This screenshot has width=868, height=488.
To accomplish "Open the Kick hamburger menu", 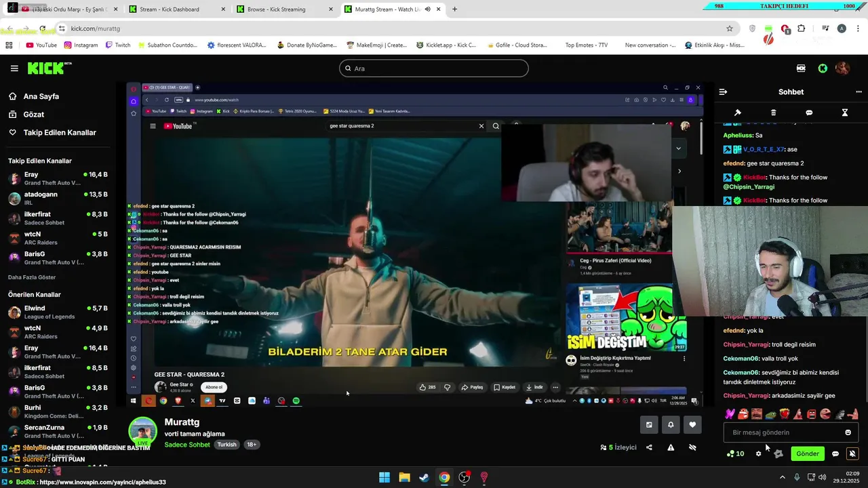I will [x=14, y=68].
